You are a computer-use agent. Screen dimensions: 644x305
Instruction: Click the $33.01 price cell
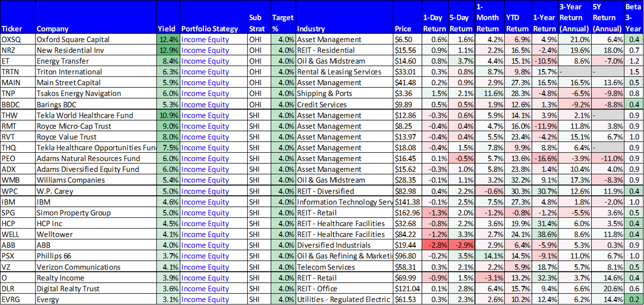(x=407, y=72)
